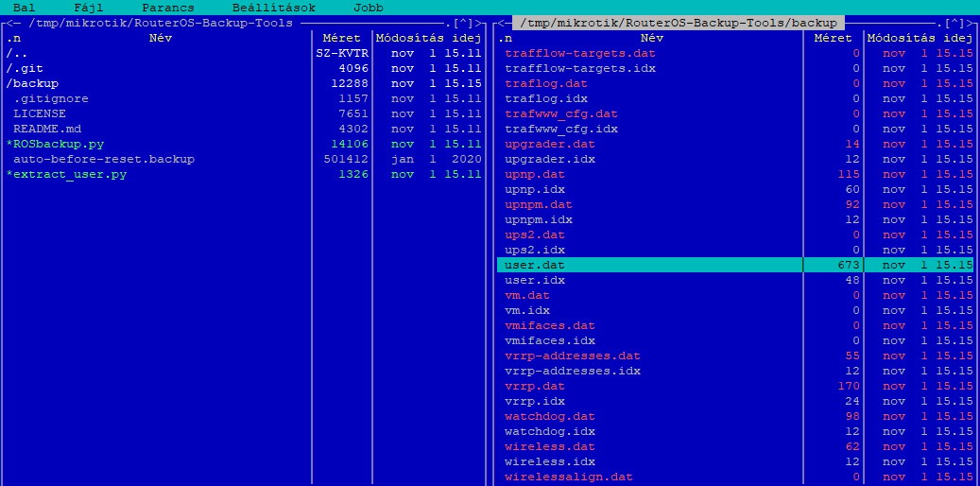Open right panel history list caret
The image size is (980, 486).
(x=954, y=23)
